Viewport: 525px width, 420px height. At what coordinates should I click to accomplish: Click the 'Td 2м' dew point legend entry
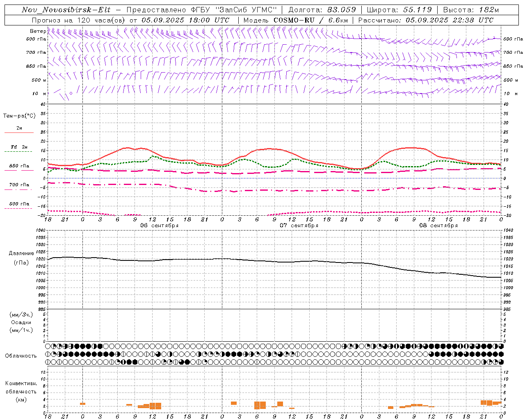(19, 147)
